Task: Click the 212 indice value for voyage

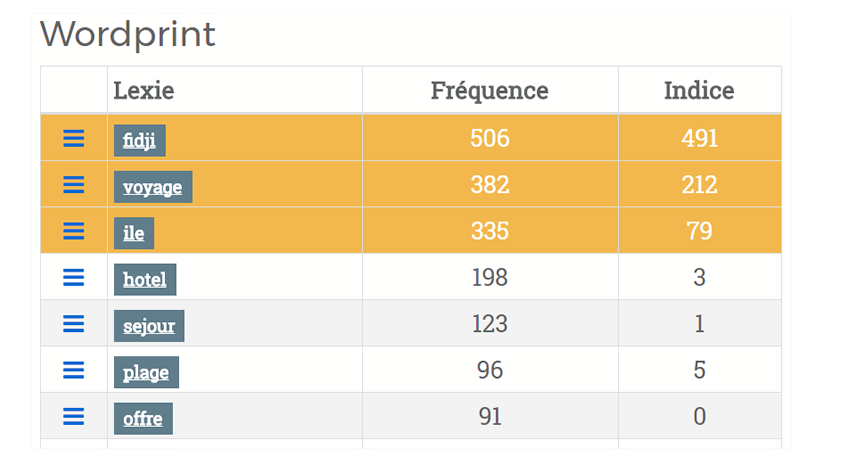Action: [699, 185]
